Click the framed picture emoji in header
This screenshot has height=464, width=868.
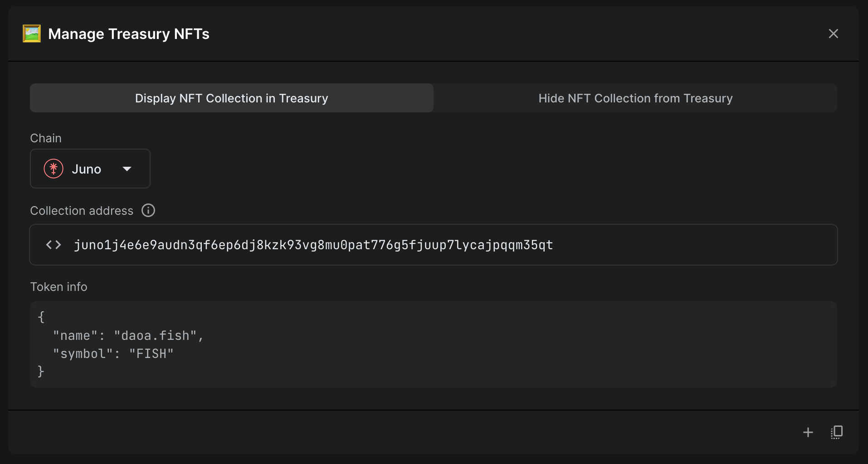(32, 34)
